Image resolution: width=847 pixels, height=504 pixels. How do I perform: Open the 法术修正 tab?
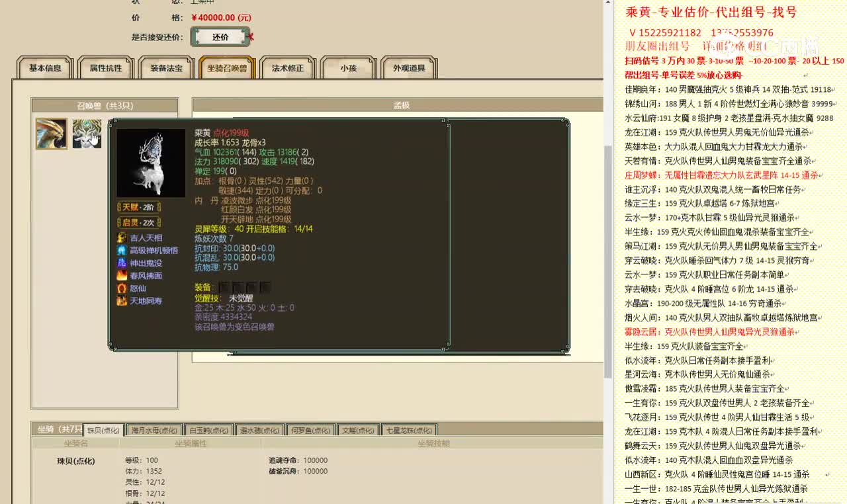click(x=288, y=68)
